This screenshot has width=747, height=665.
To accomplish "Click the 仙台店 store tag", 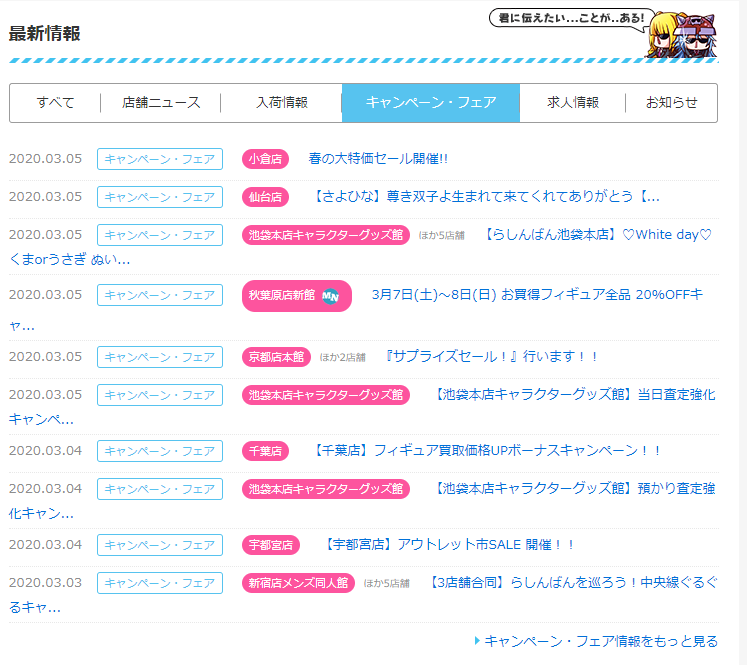I will [265, 197].
